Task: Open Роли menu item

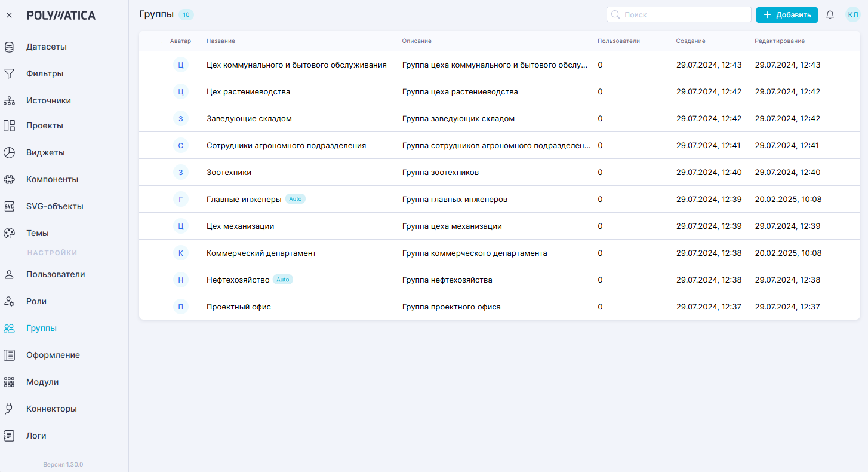Action: pos(36,301)
